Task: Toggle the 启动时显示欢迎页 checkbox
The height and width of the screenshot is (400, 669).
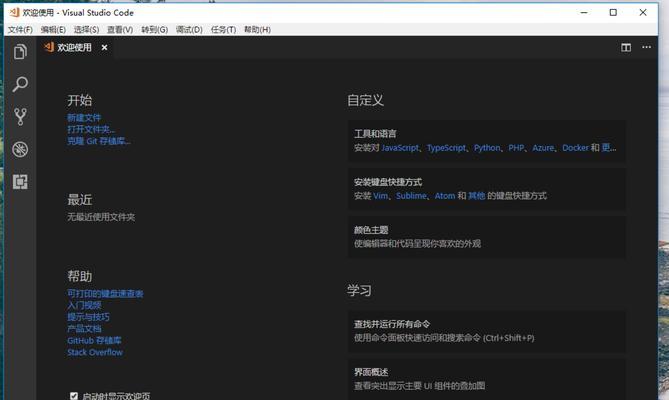Action: 74,396
